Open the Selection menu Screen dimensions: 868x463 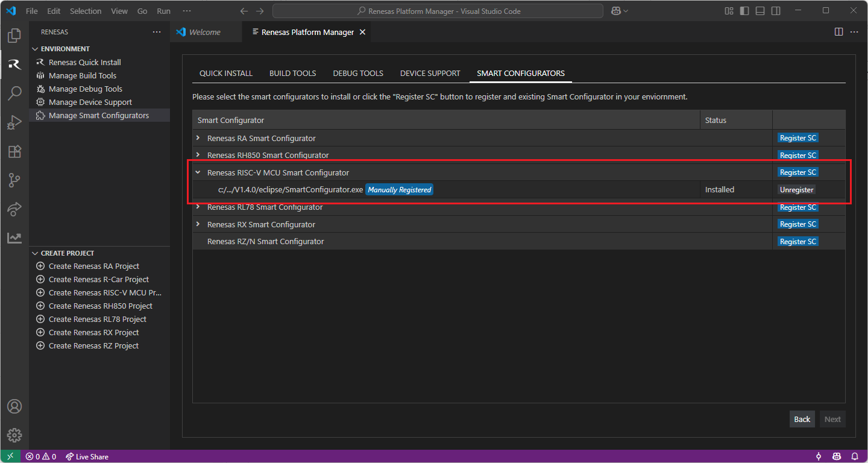[x=86, y=11]
